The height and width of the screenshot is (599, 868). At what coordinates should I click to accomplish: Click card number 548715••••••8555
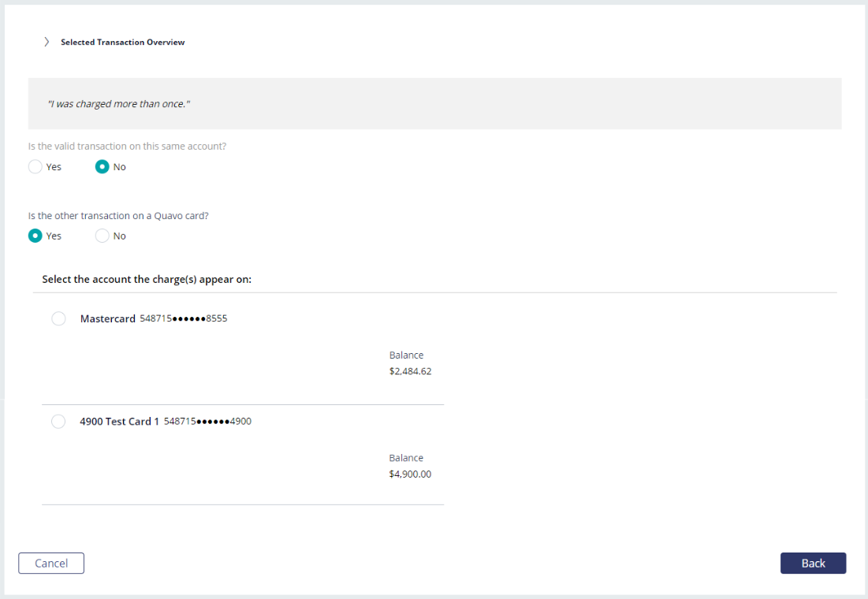click(x=183, y=319)
